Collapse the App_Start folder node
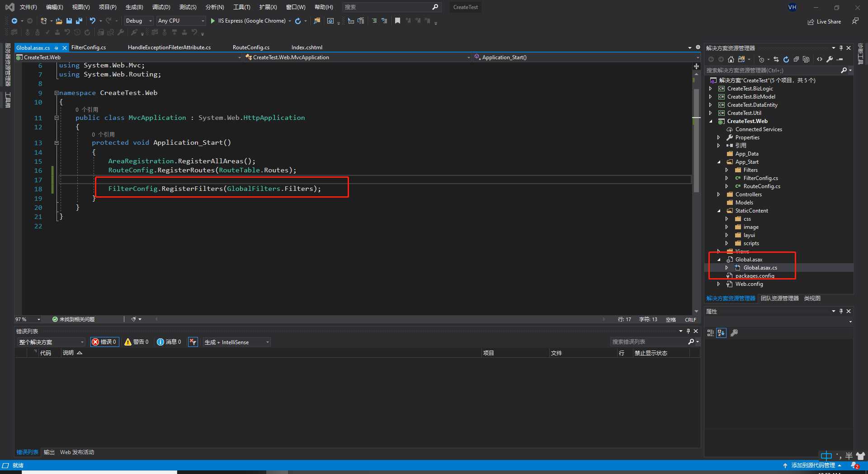The image size is (868, 474). 719,162
